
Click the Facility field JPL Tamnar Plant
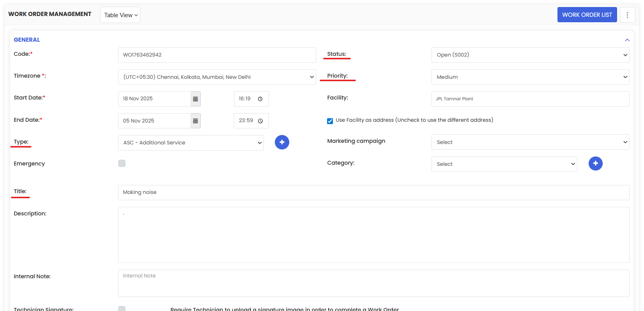point(530,99)
